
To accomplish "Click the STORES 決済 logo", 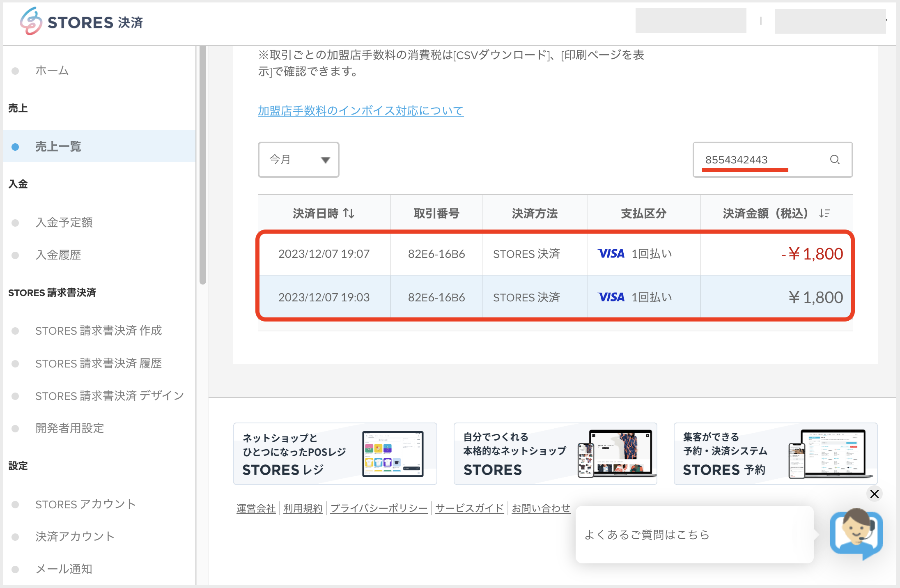I will click(x=81, y=21).
